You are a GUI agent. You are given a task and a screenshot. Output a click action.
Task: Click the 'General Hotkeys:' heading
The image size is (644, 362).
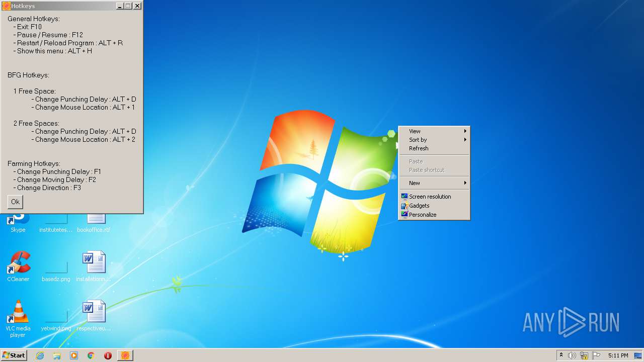coord(33,19)
